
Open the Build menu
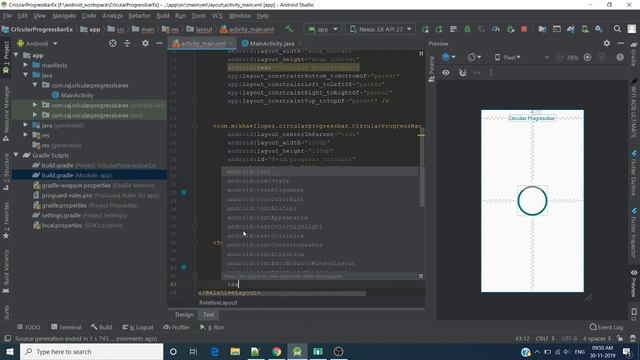(x=162, y=16)
